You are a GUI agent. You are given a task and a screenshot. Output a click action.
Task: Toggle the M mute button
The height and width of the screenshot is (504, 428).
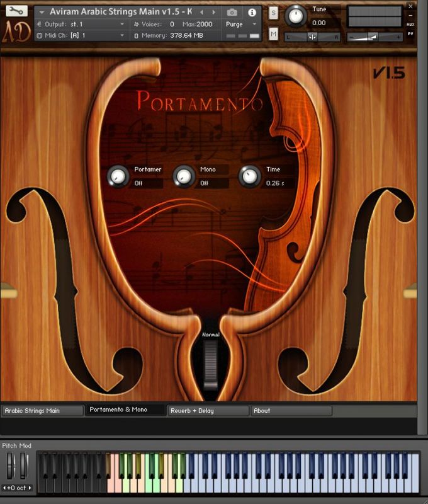[273, 34]
